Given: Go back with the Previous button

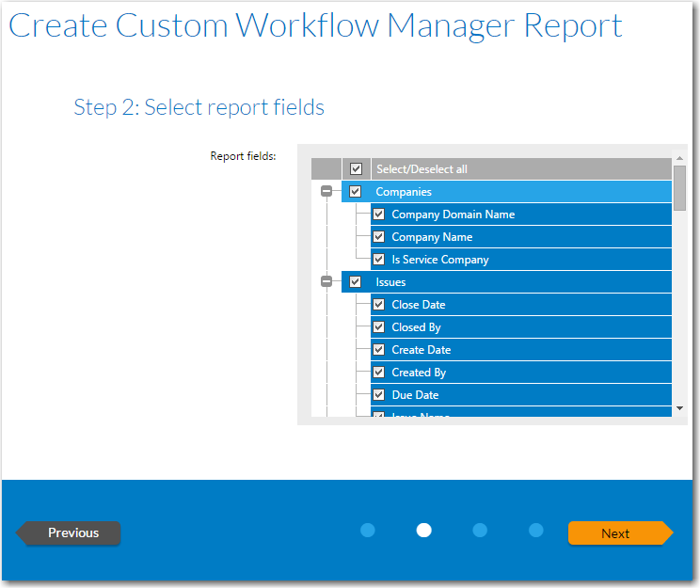Looking at the screenshot, I should coord(71,533).
